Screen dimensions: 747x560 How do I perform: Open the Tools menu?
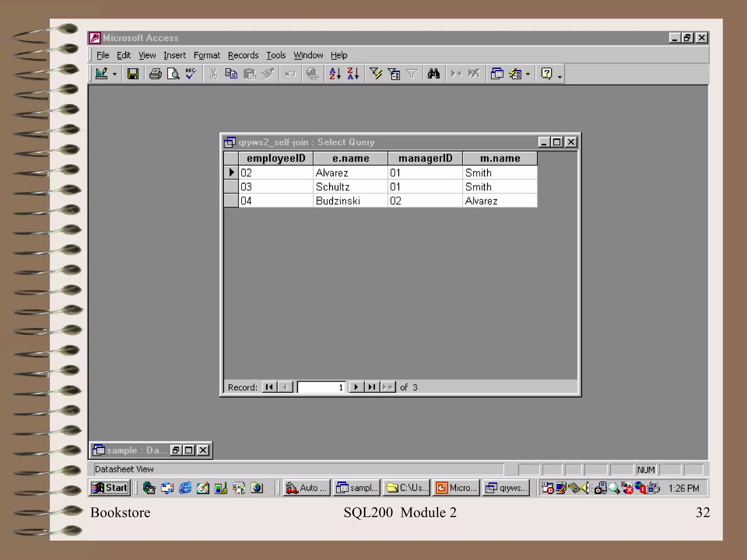276,55
